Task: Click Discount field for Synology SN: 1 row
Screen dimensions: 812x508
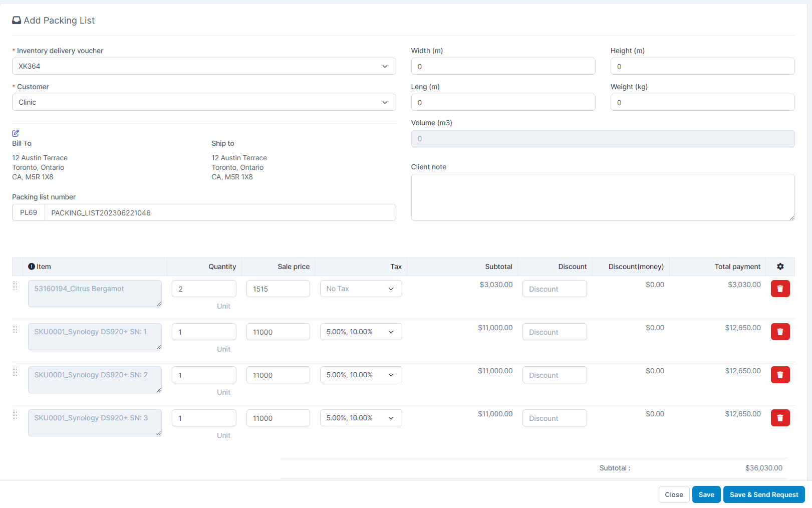Action: point(554,332)
